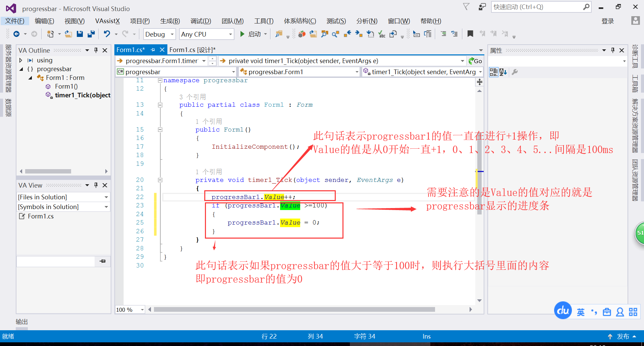This screenshot has width=644, height=346.
Task: Click the VA Outline horizontal scrollbar
Action: pyautogui.click(x=48, y=171)
